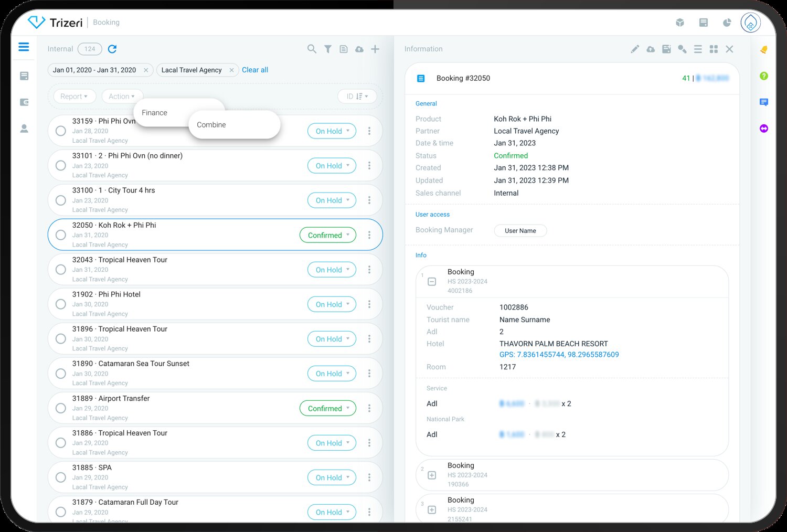The width and height of the screenshot is (787, 532).
Task: Click the pencil edit icon in Information panel
Action: tap(635, 49)
